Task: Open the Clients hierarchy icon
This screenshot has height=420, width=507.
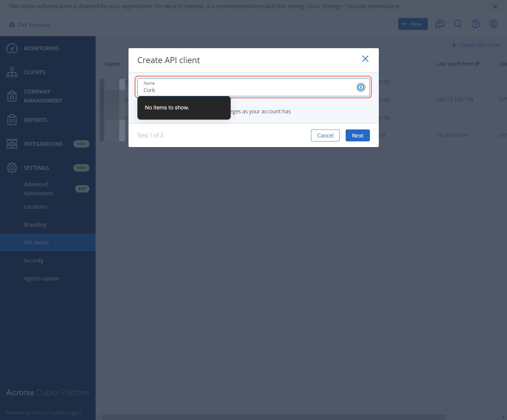Action: pyautogui.click(x=12, y=72)
